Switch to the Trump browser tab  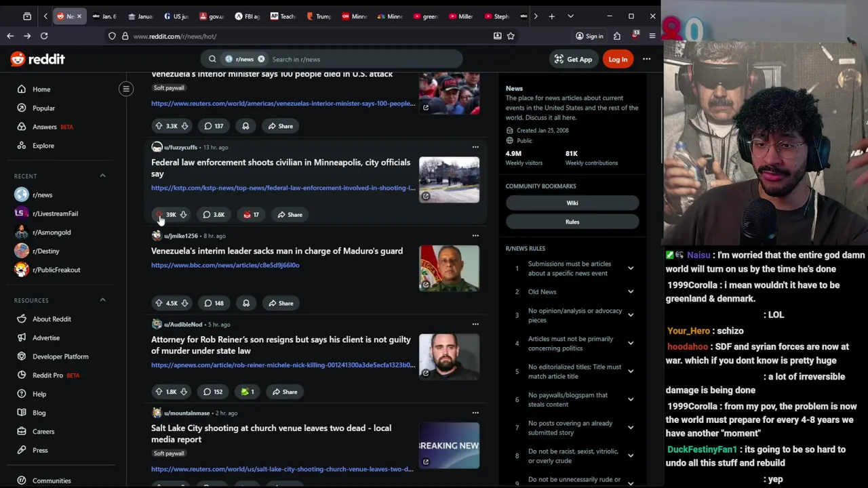click(x=319, y=16)
